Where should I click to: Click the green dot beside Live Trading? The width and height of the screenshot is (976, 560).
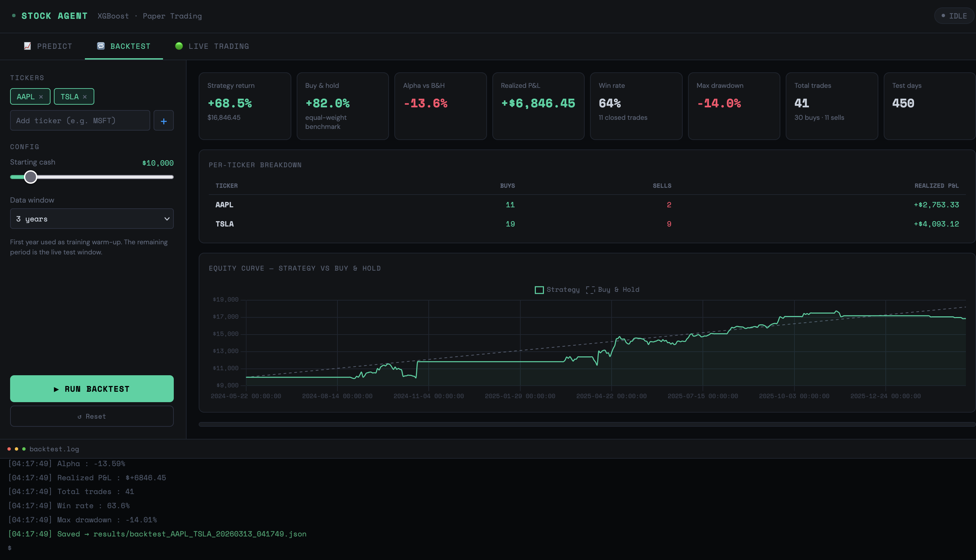point(179,46)
